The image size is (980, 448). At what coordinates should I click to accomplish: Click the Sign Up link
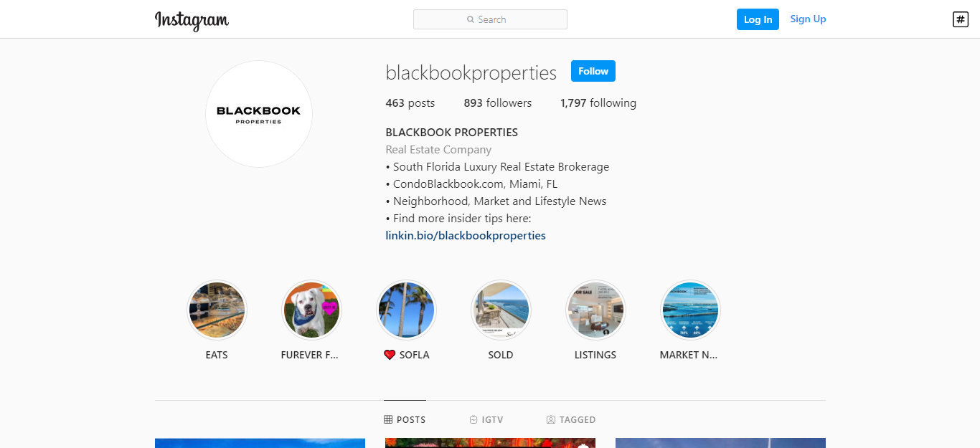coord(808,19)
